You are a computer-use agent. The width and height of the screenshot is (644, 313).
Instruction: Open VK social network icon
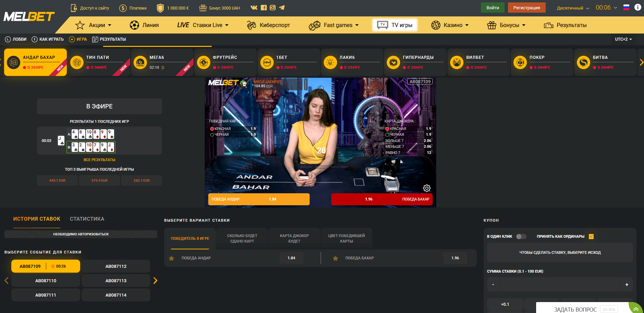pos(254,8)
